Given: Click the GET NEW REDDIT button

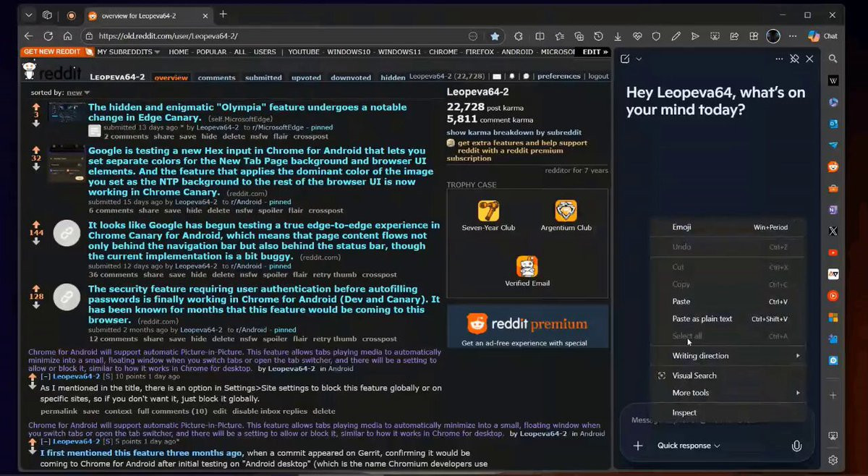Looking at the screenshot, I should tap(58, 52).
